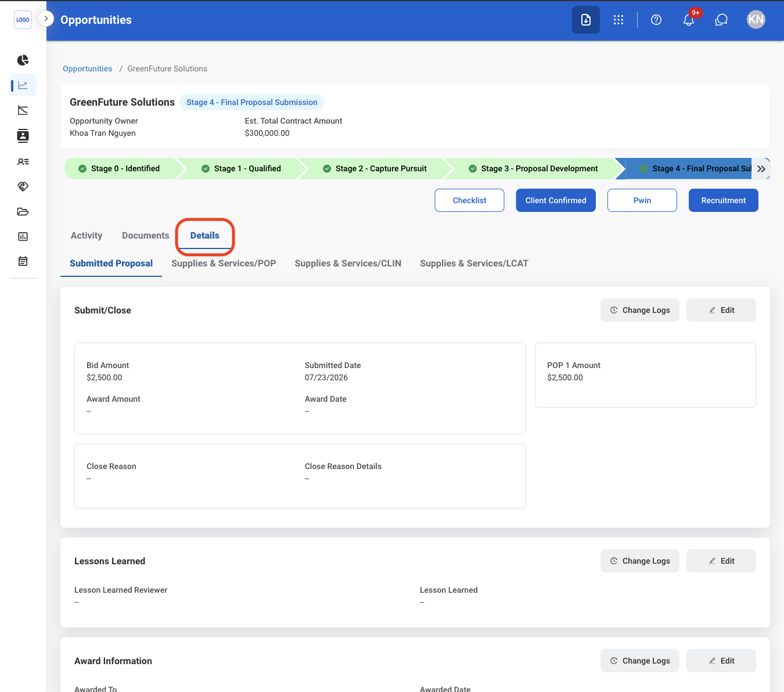The image size is (784, 692).
Task: Select Stage 2 - Capture Pursuit step
Action: point(375,168)
